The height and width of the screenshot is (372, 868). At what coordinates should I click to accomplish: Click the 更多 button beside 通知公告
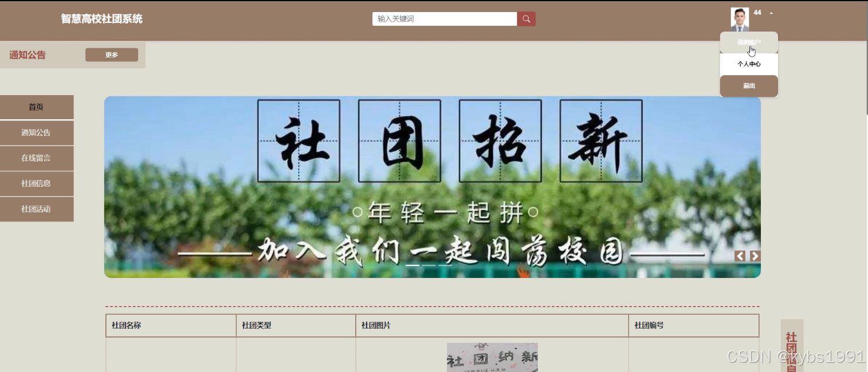point(112,55)
